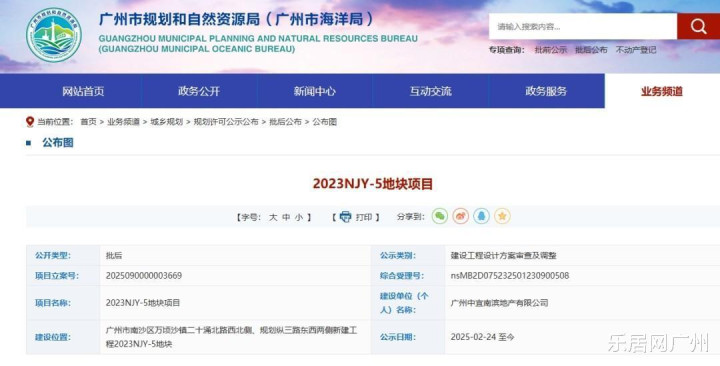
Task: Click the 公布图 section heading
Action: click(x=58, y=143)
